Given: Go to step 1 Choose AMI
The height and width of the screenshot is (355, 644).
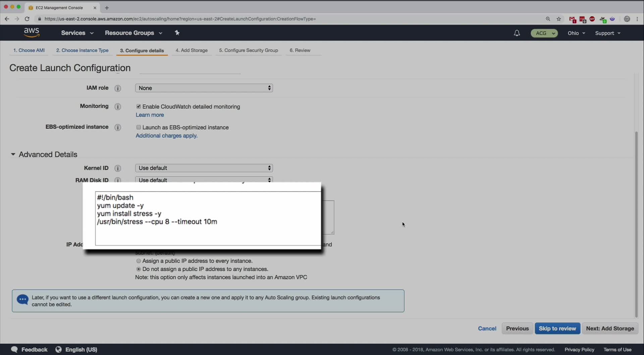Looking at the screenshot, I should coord(29,50).
